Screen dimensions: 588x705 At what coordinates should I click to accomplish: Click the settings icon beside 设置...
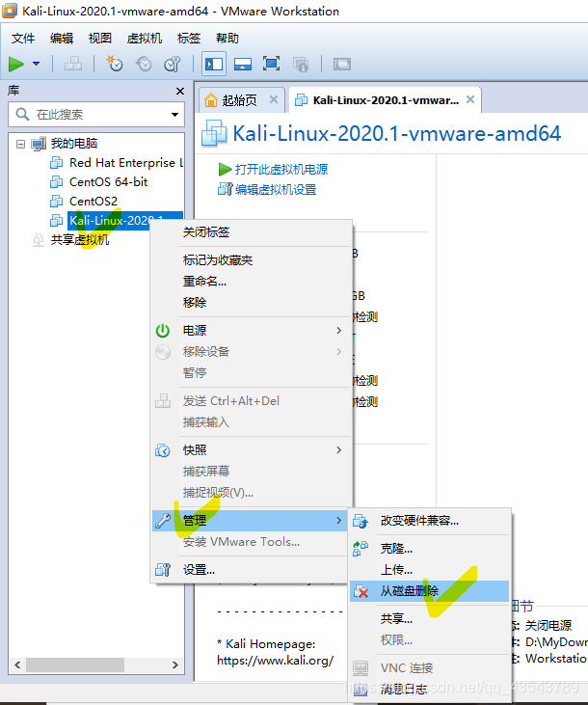[163, 570]
